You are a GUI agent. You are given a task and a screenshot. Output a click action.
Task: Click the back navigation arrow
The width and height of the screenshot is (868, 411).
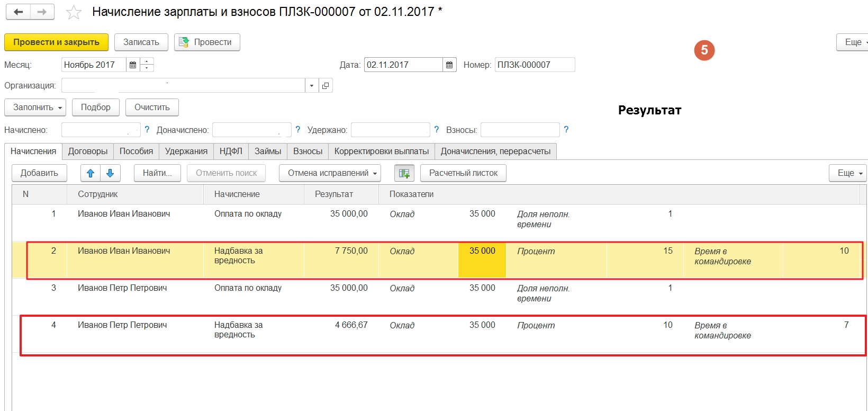click(x=18, y=12)
